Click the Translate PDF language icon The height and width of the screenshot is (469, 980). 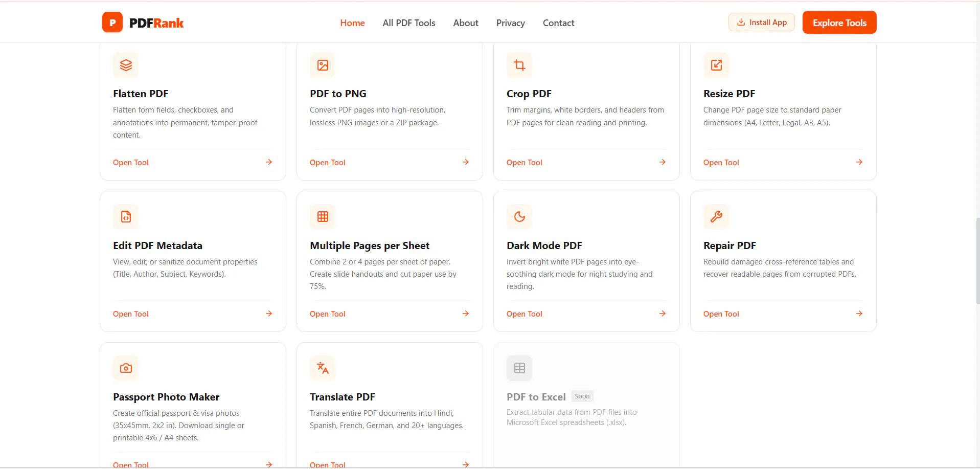pos(323,368)
